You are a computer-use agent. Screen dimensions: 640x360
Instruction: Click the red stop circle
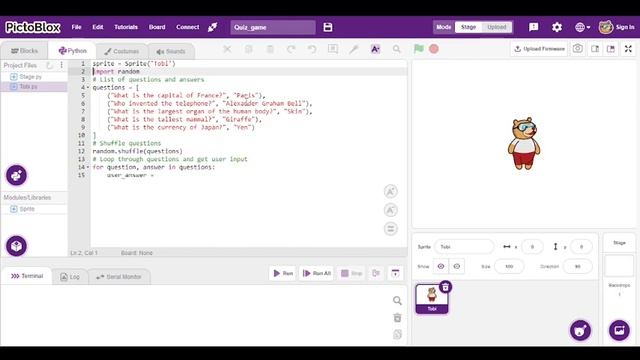pos(434,49)
